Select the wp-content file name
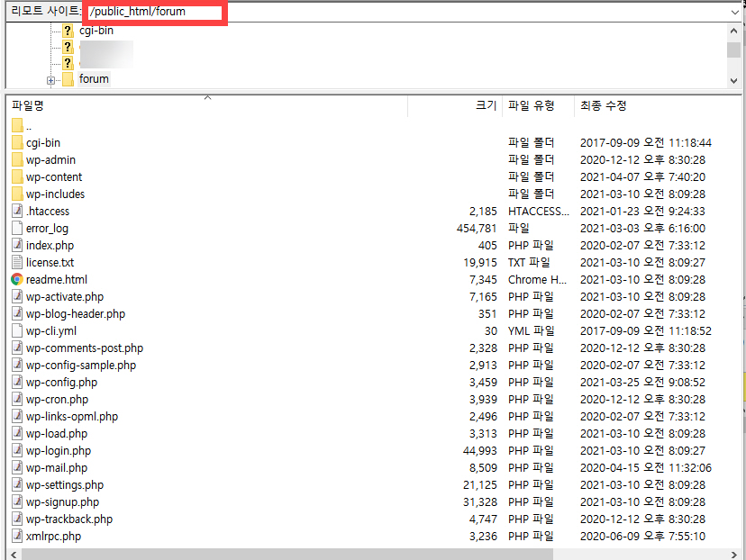This screenshot has height=560, width=746. 54,177
